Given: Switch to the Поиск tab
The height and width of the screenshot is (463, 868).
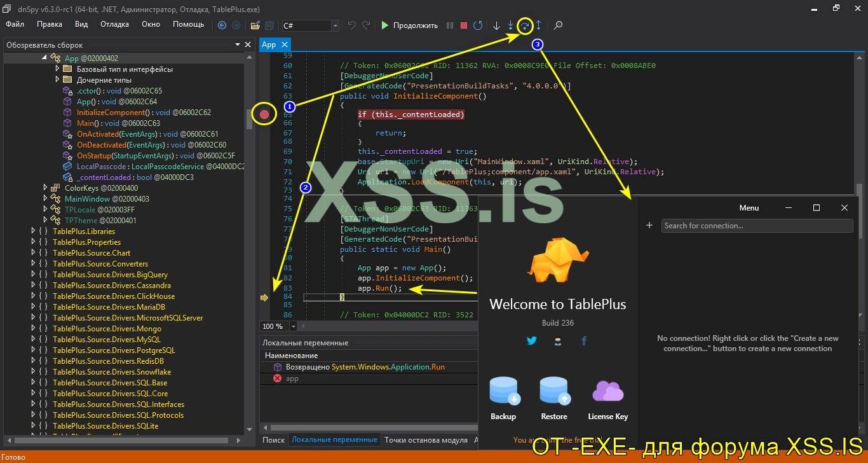Looking at the screenshot, I should tap(273, 439).
